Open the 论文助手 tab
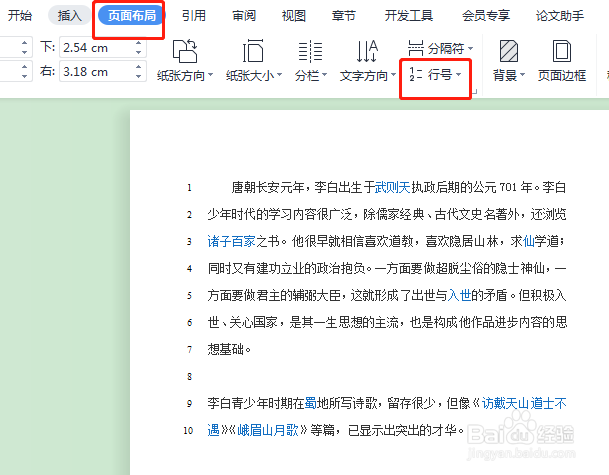Image resolution: width=609 pixels, height=475 pixels. click(x=560, y=16)
